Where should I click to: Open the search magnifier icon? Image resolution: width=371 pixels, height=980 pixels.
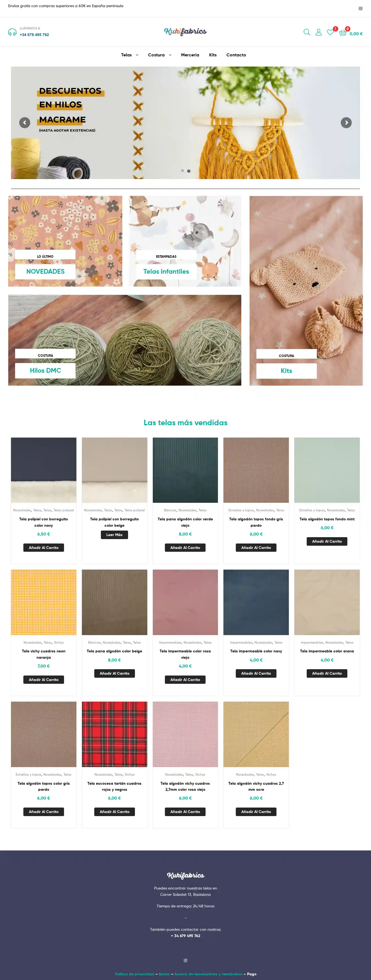click(307, 32)
